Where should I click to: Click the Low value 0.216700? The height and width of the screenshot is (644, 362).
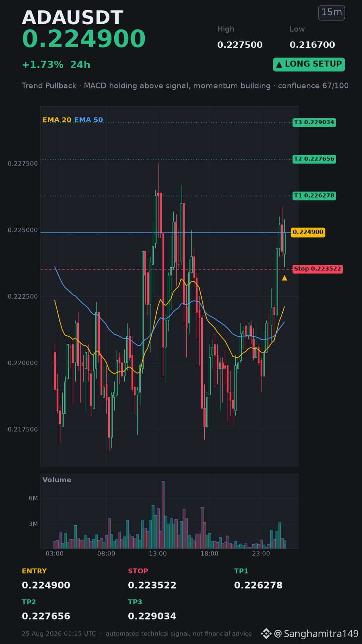click(312, 45)
